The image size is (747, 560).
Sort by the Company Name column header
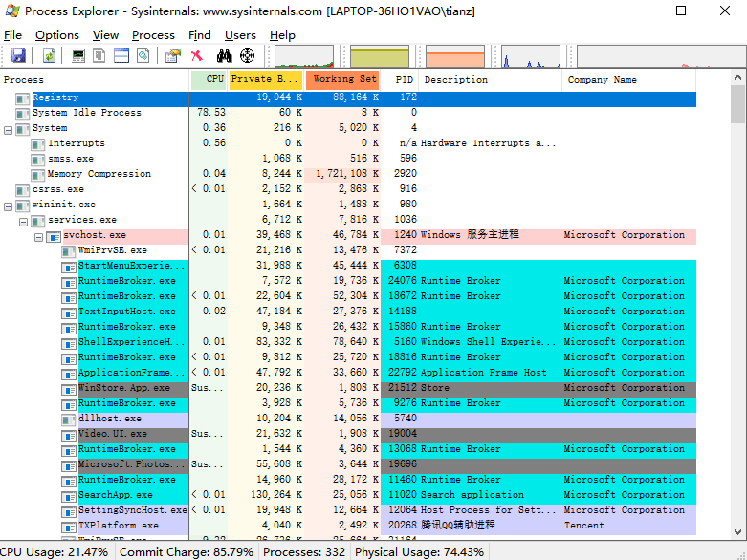click(x=628, y=79)
